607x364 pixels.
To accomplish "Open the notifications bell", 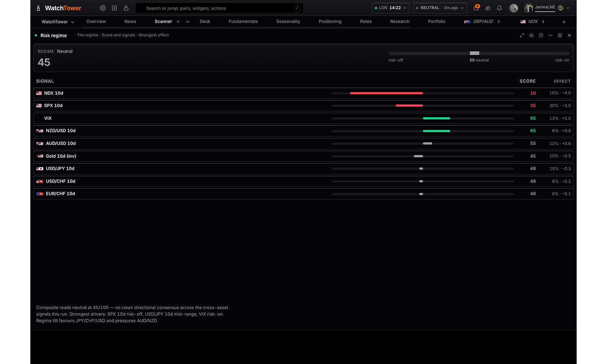I will (499, 8).
